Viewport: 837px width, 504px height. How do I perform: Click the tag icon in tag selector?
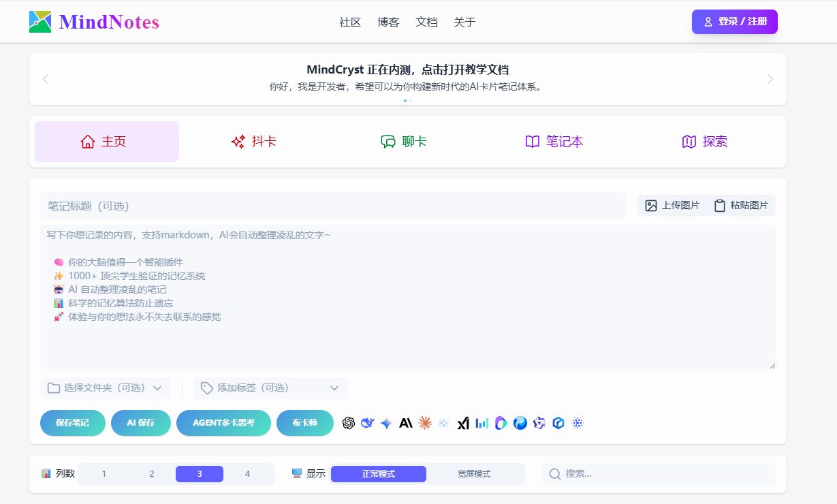pos(207,388)
